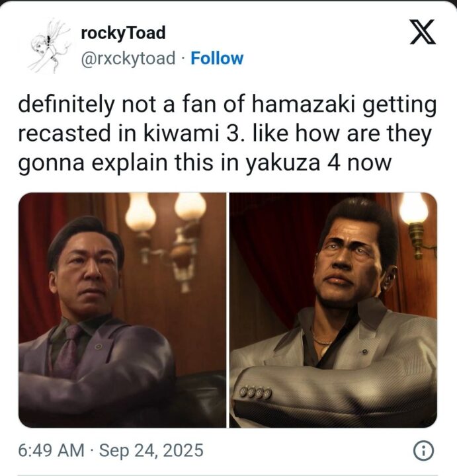Screen dimensions: 457x476
Task: Open rockyToad's sketch profile avatar
Action: pyautogui.click(x=49, y=46)
